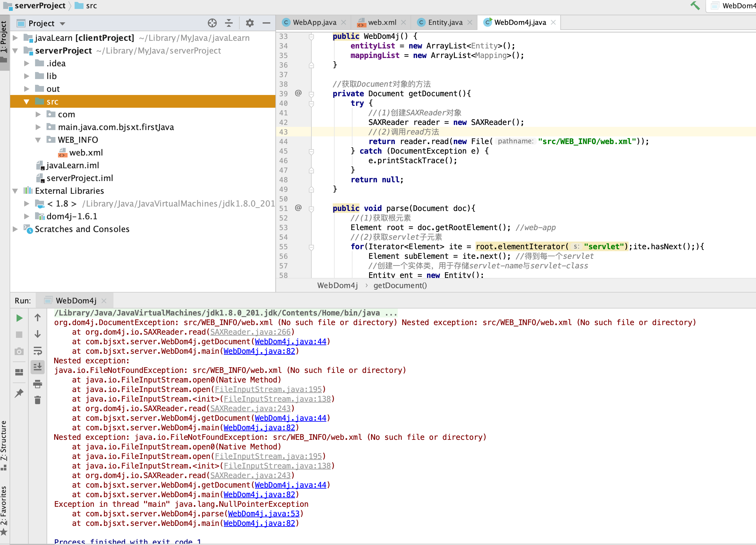This screenshot has width=756, height=545.
Task: Expand the lib folder
Action: [27, 76]
